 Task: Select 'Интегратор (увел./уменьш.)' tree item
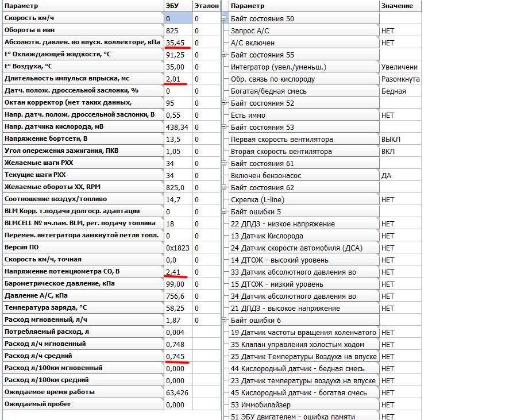coord(304,67)
